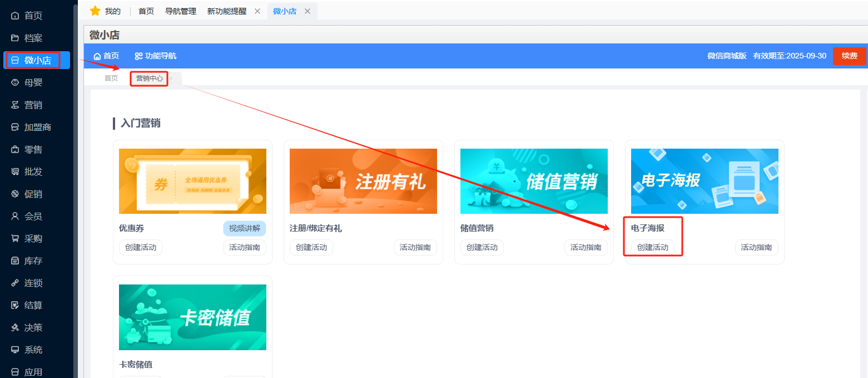The height and width of the screenshot is (378, 868).
Task: Click the 电子海报 card title
Action: pos(648,228)
